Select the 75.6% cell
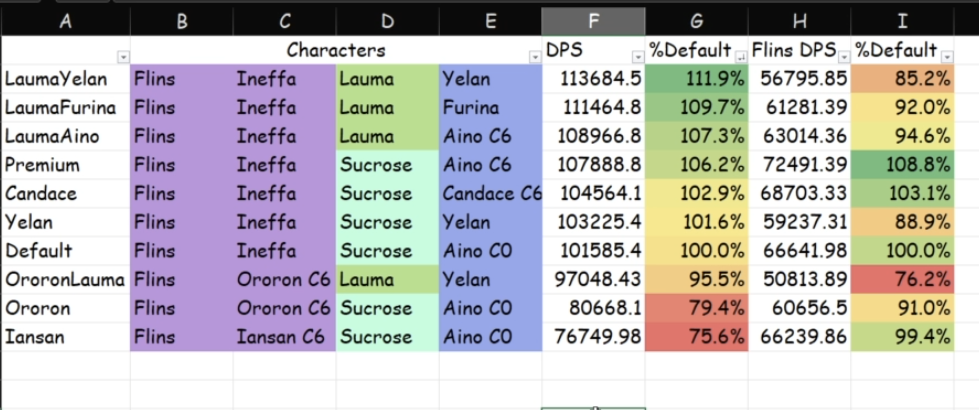The image size is (979, 410). pos(697,337)
